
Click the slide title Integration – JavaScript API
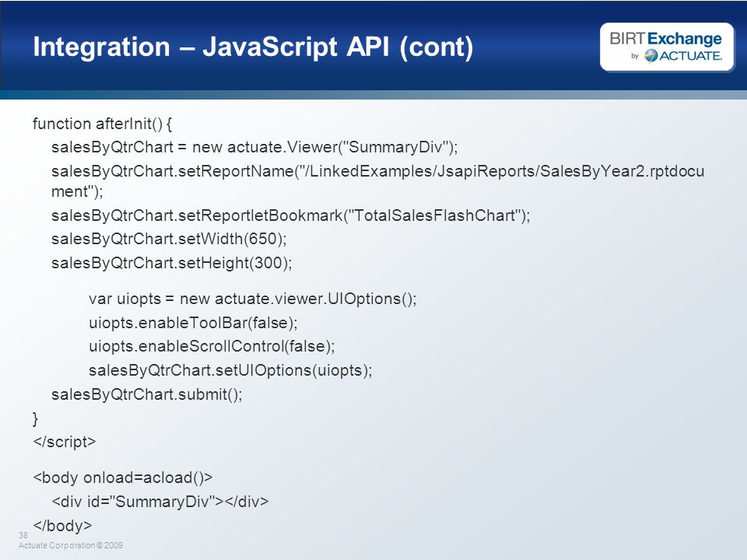253,47
